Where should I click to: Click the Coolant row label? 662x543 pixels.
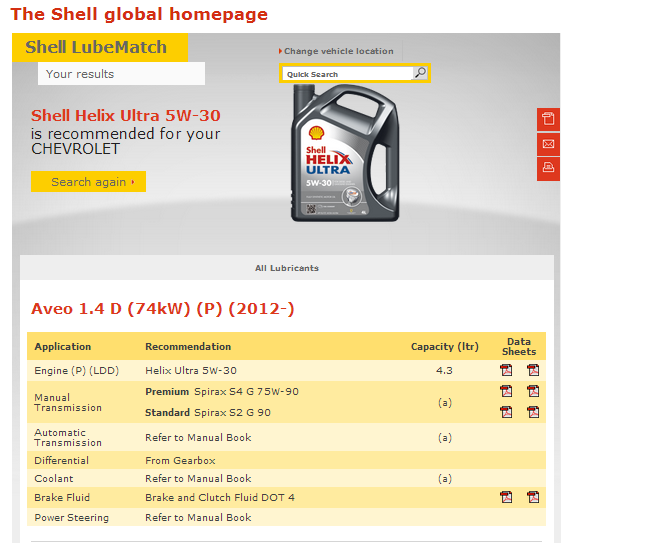tap(54, 478)
